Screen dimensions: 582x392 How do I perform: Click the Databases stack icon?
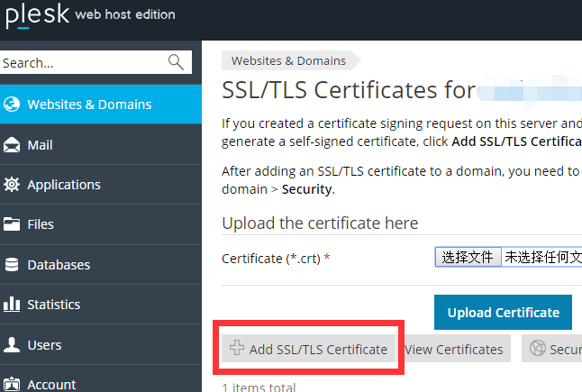(x=12, y=265)
